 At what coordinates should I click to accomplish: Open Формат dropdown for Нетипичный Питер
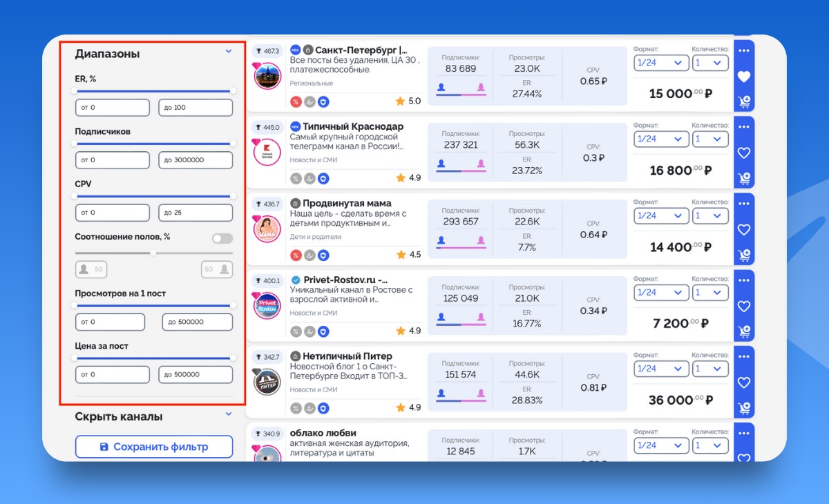point(661,369)
